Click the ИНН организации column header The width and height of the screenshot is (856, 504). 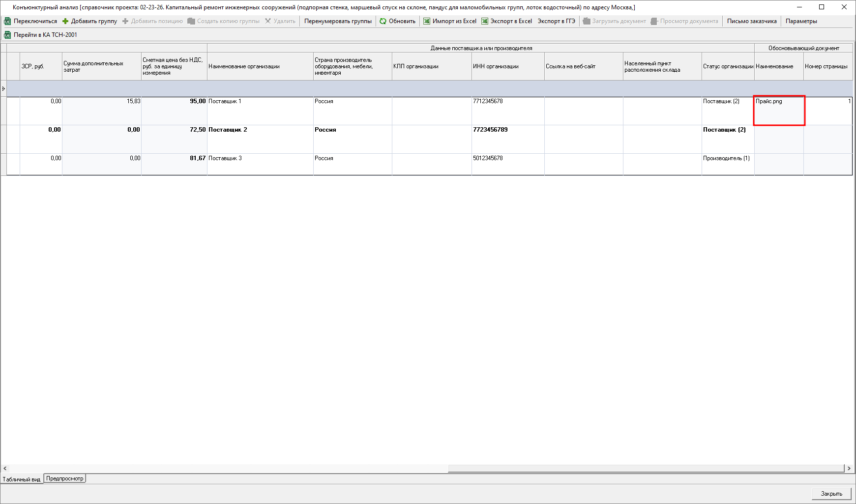pos(507,66)
